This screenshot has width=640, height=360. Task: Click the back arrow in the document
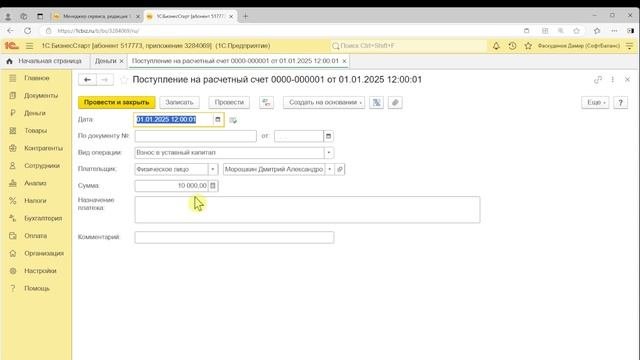(x=87, y=80)
